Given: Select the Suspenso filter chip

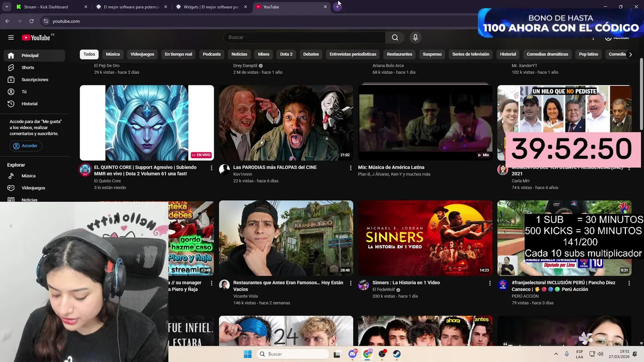Looking at the screenshot, I should click(432, 54).
